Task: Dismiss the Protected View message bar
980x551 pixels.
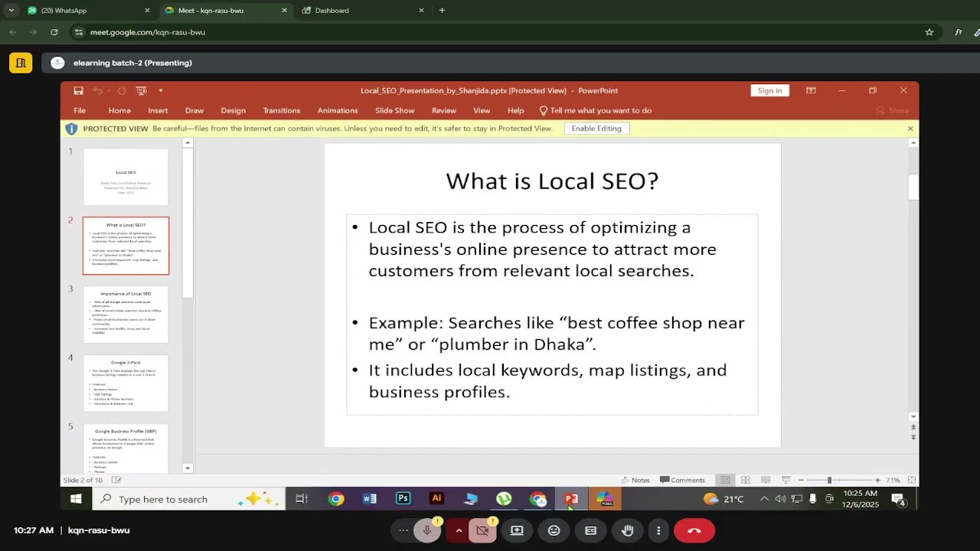Action: (x=910, y=129)
